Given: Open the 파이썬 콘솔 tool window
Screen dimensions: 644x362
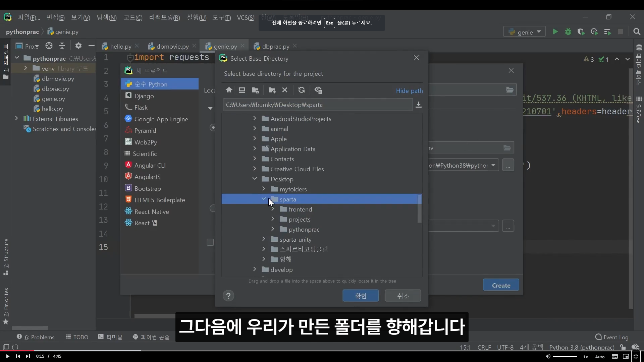Looking at the screenshot, I should [x=151, y=337].
